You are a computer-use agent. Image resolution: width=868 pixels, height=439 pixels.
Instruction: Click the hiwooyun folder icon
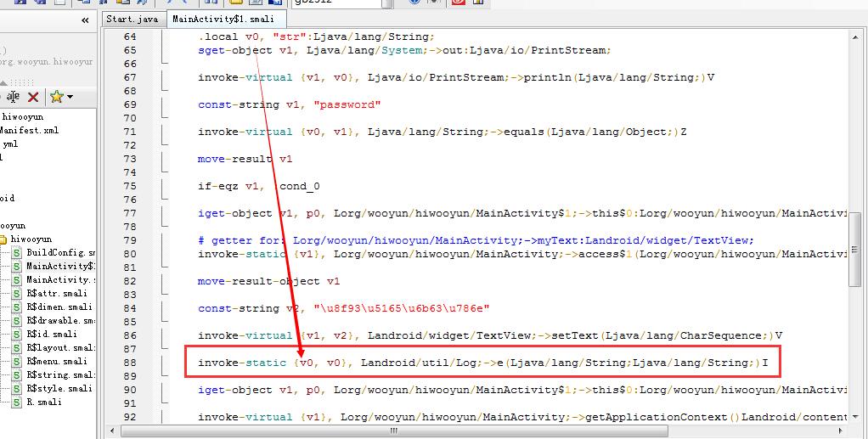(3, 239)
